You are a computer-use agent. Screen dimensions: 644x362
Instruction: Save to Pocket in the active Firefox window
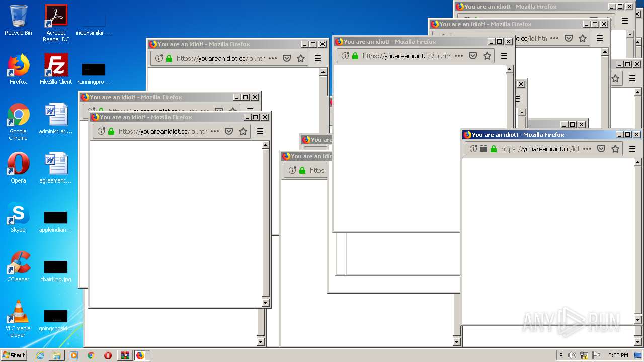tap(601, 149)
